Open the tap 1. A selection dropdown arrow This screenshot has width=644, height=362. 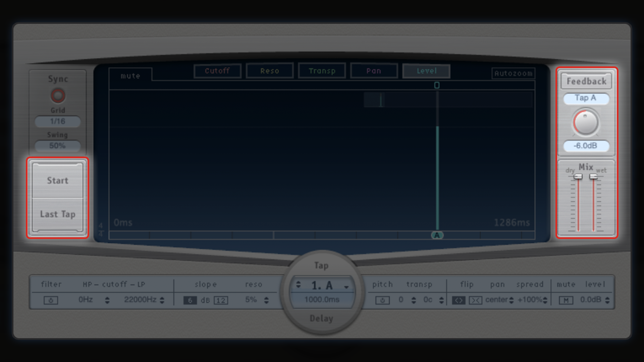point(346,287)
